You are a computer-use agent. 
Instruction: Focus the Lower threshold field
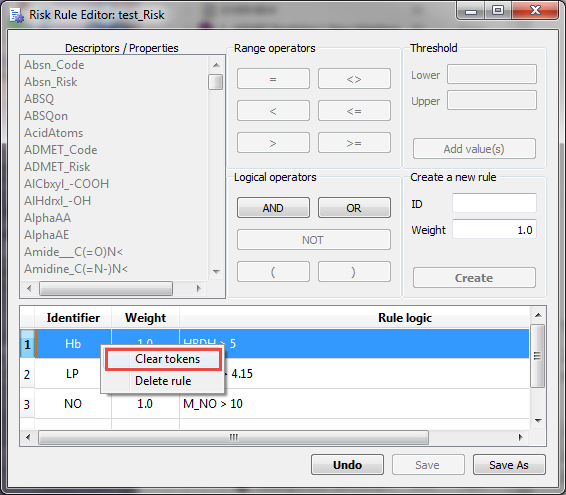tap(492, 74)
